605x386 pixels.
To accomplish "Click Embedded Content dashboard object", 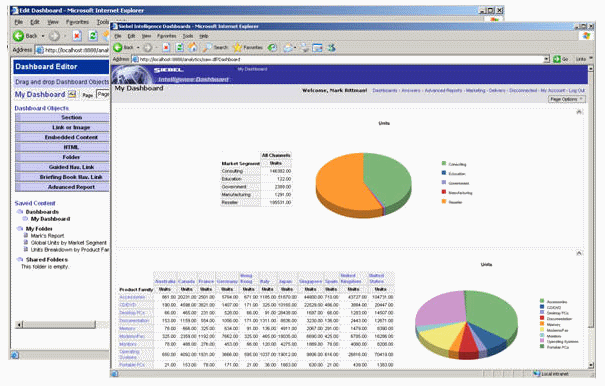I will (62, 137).
